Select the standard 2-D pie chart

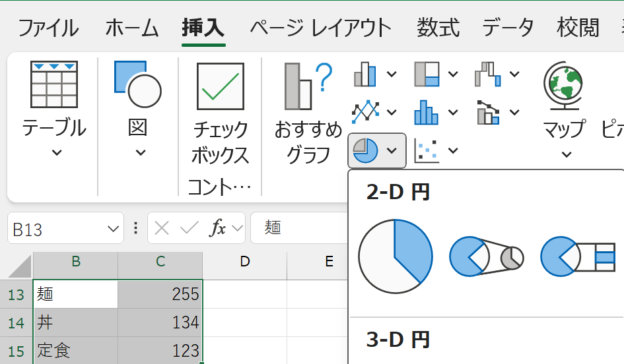click(x=395, y=256)
